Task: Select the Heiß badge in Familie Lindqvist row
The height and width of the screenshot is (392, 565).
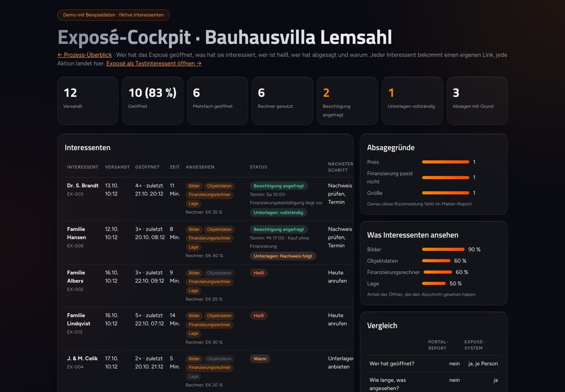Action: click(x=259, y=316)
